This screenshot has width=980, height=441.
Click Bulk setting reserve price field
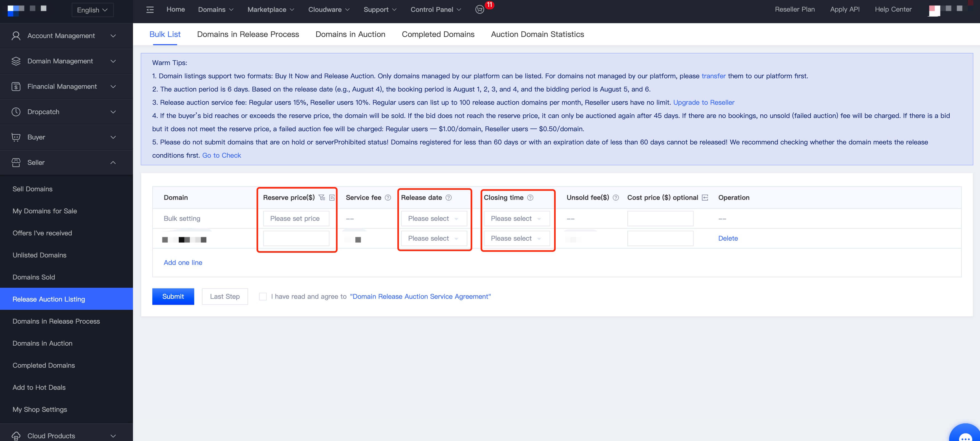click(296, 219)
